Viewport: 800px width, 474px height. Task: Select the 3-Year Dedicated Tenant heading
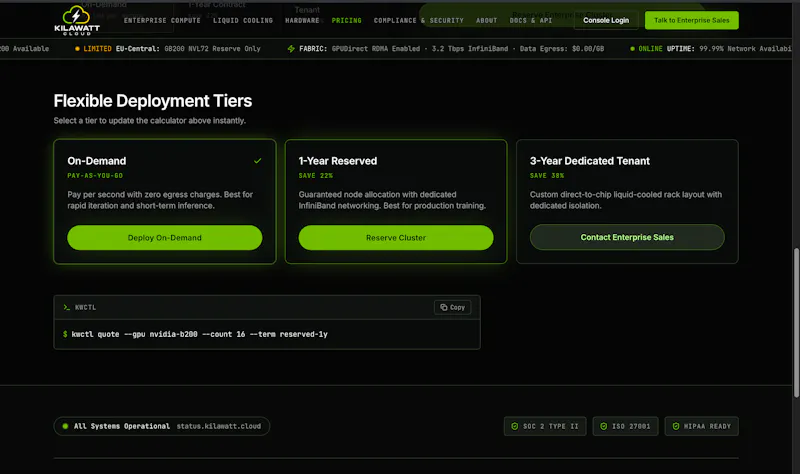(x=590, y=161)
